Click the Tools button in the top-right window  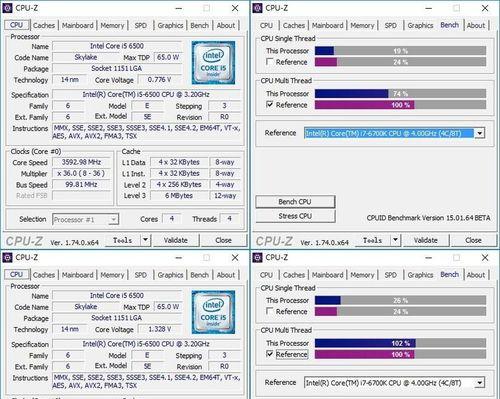(373, 240)
